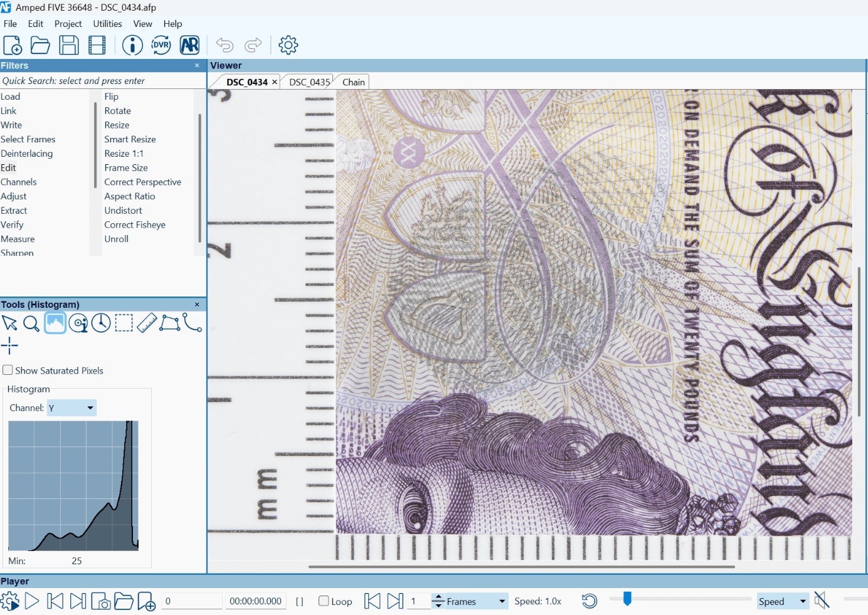Select the arrow pointer tool

9,323
